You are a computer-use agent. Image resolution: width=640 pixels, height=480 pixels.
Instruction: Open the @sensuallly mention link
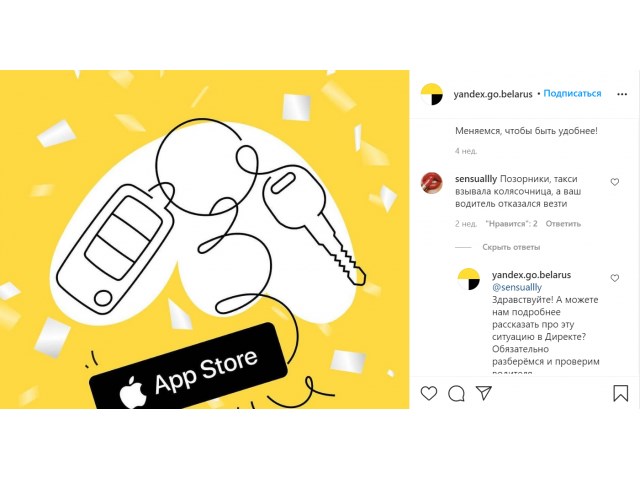pyautogui.click(x=517, y=287)
